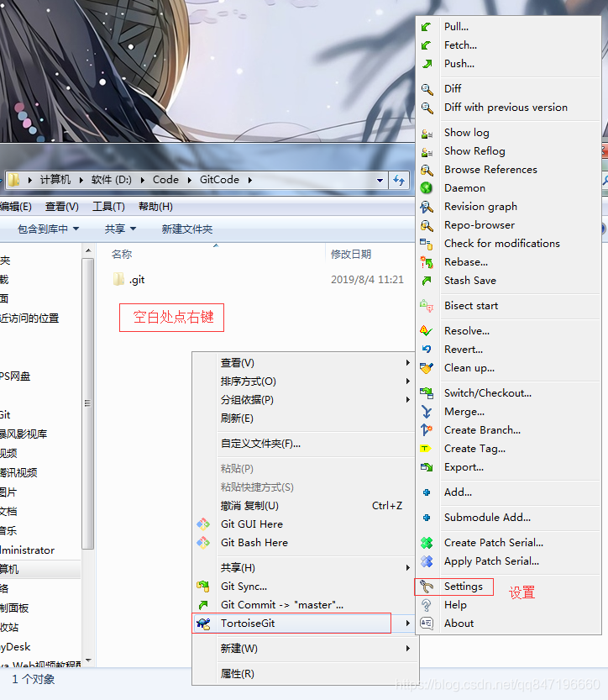The width and height of the screenshot is (608, 700).
Task: Click the sidebar scroll-up arrow
Action: point(88,251)
